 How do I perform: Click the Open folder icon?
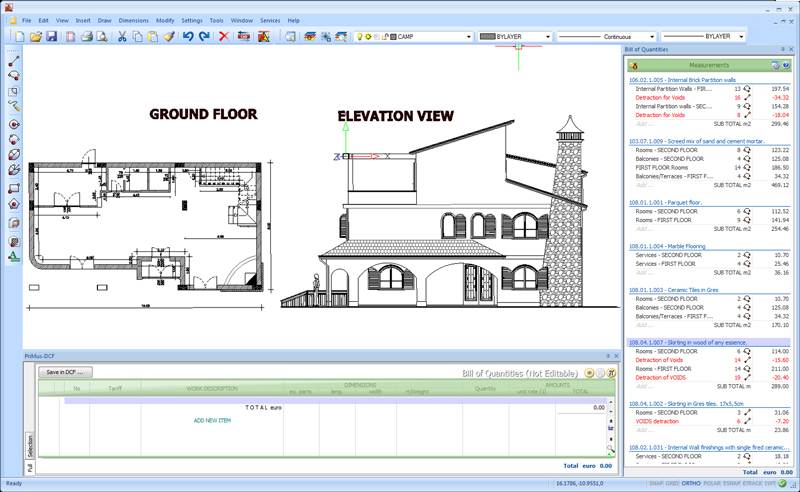36,37
